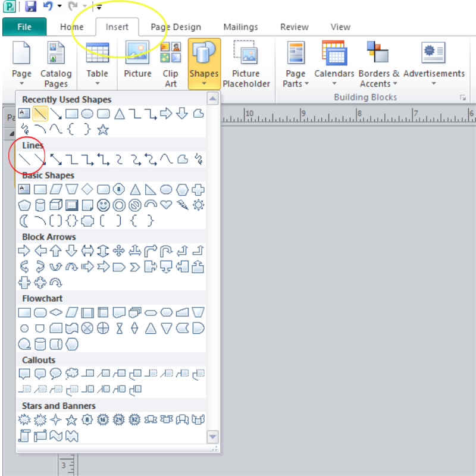Choose the Up Arrow block arrow
This screenshot has width=476, height=476.
(56, 251)
